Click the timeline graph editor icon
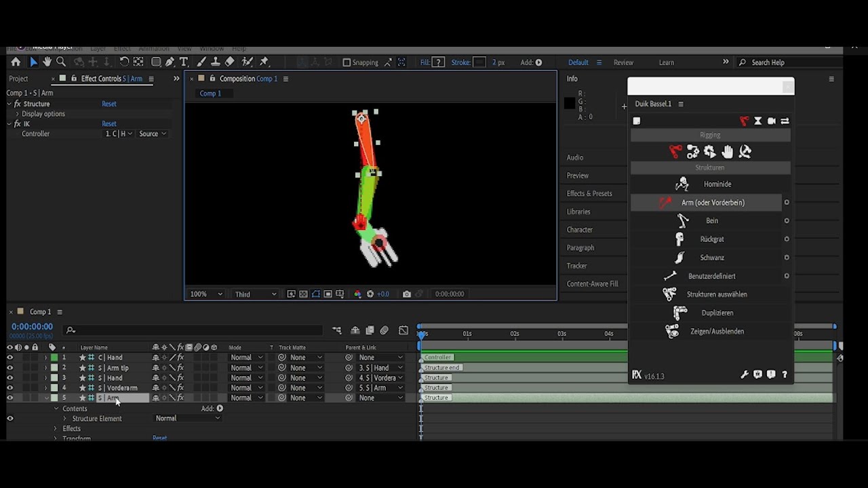Image resolution: width=868 pixels, height=488 pixels. 403,330
